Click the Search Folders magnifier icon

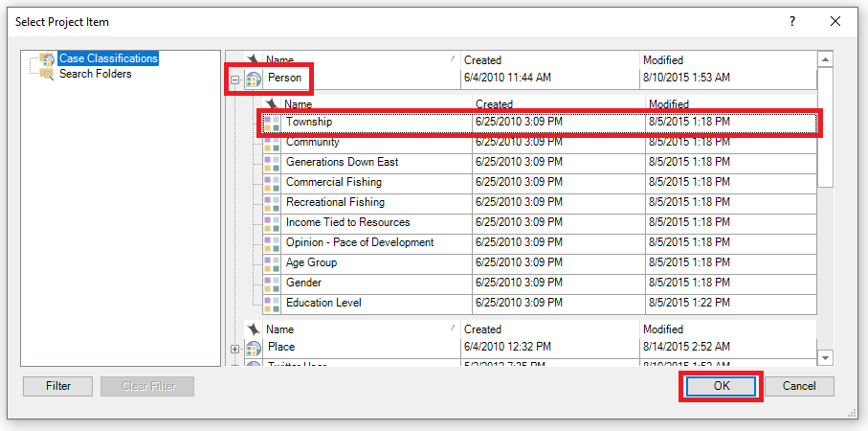tap(48, 74)
